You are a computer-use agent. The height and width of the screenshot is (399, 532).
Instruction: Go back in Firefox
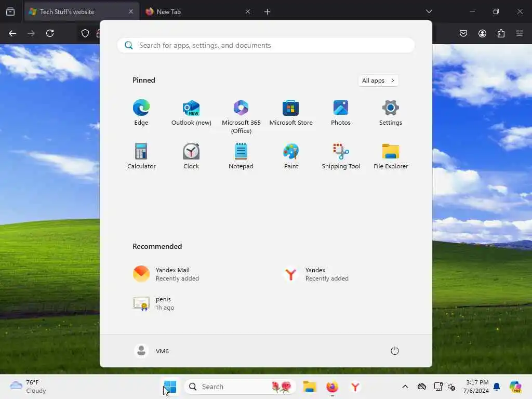coord(12,33)
